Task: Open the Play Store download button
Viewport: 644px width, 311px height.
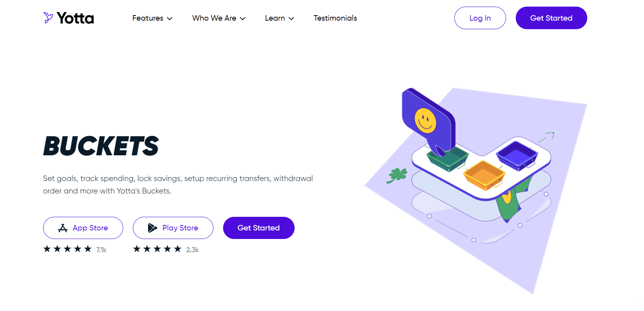Action: click(x=173, y=228)
